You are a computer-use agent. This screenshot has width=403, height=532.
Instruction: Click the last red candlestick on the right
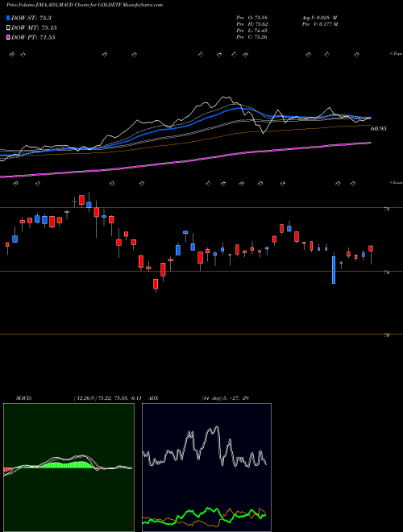tap(371, 249)
